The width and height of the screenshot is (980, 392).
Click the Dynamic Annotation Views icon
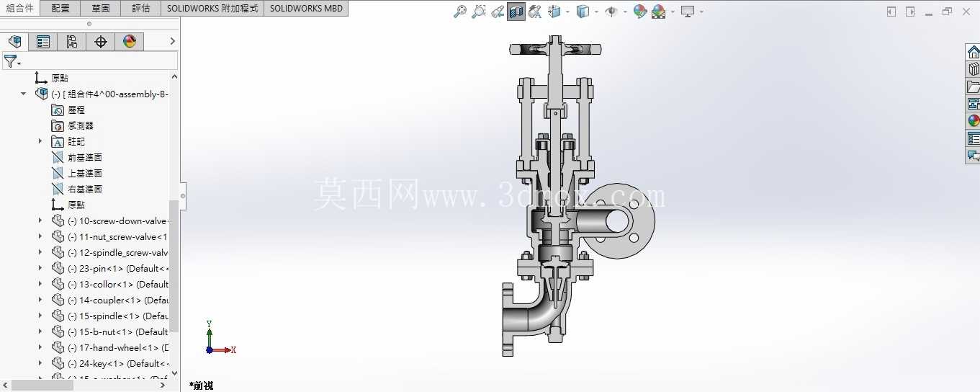coord(535,12)
